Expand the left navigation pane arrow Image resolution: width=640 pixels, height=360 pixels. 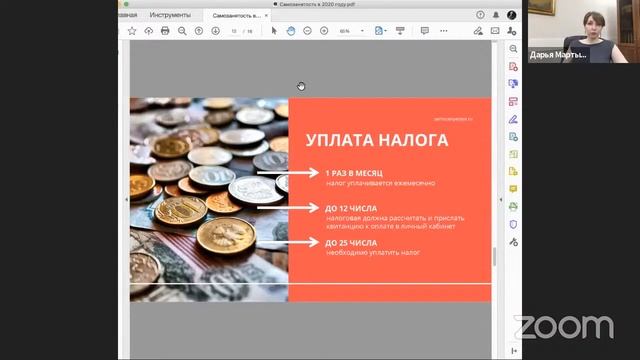(x=127, y=200)
